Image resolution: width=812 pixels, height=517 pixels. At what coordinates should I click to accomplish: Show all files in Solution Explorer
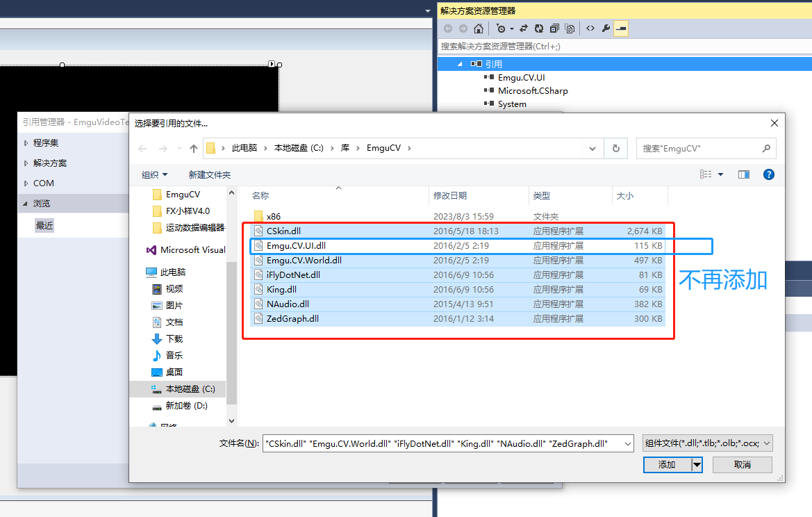click(x=570, y=29)
